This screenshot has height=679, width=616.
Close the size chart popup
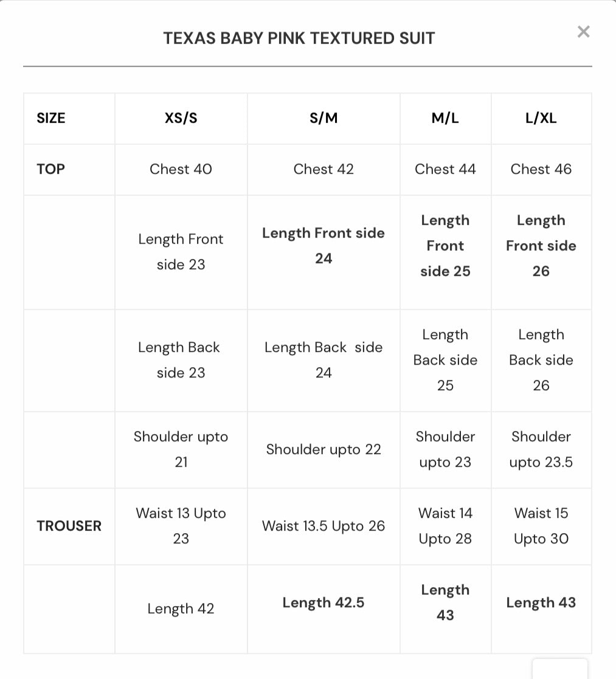click(x=583, y=32)
